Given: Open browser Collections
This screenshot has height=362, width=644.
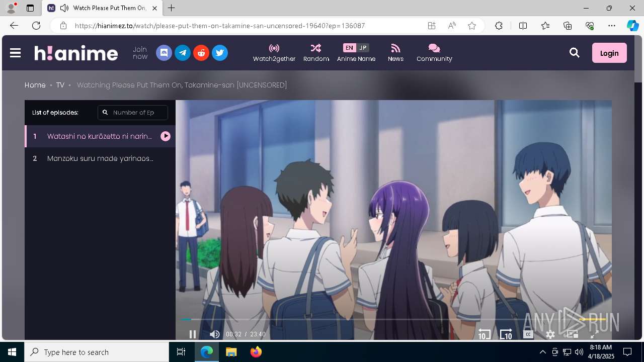Looking at the screenshot, I should click(568, 26).
